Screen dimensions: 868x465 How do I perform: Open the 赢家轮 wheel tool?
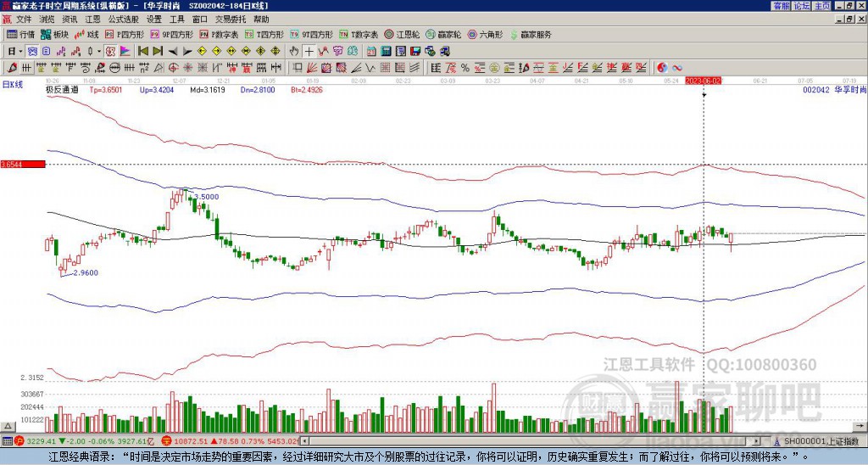(443, 34)
